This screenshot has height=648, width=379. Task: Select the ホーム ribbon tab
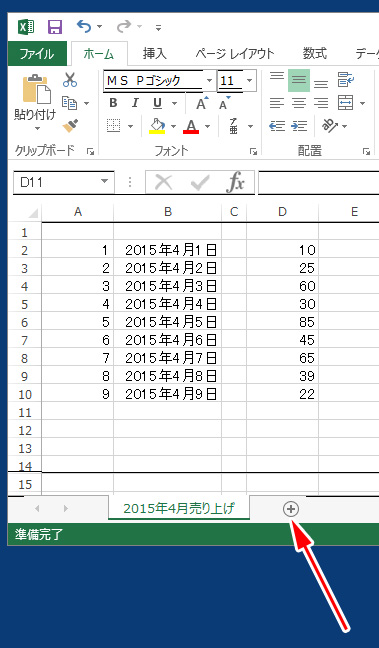pyautogui.click(x=98, y=54)
